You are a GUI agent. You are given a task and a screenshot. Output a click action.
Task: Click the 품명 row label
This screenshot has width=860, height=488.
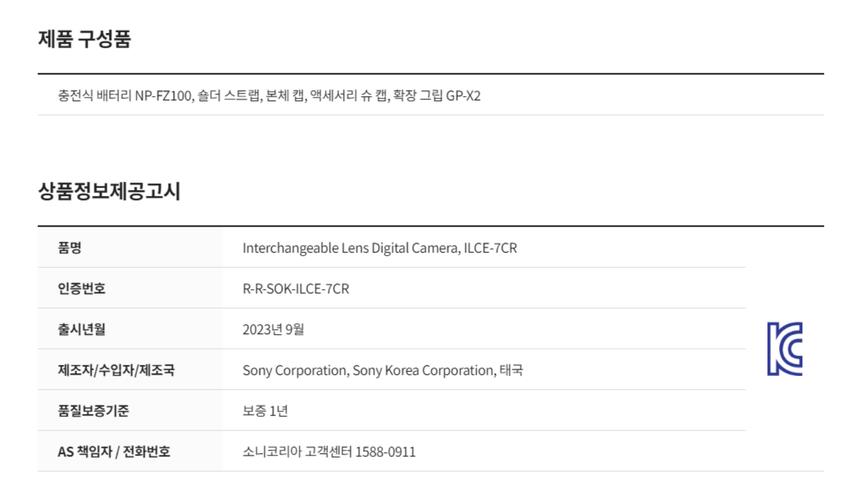[x=70, y=248]
